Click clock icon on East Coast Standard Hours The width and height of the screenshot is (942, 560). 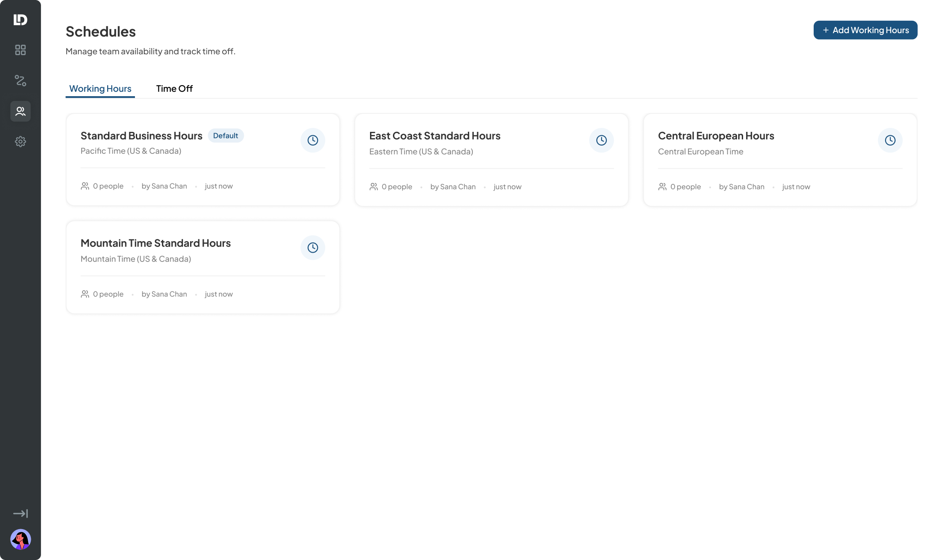[x=602, y=140]
